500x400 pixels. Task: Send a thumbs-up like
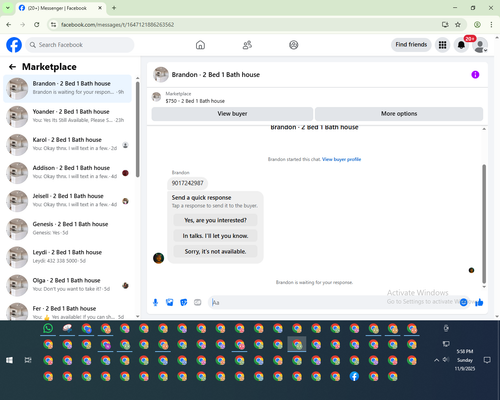(x=479, y=302)
